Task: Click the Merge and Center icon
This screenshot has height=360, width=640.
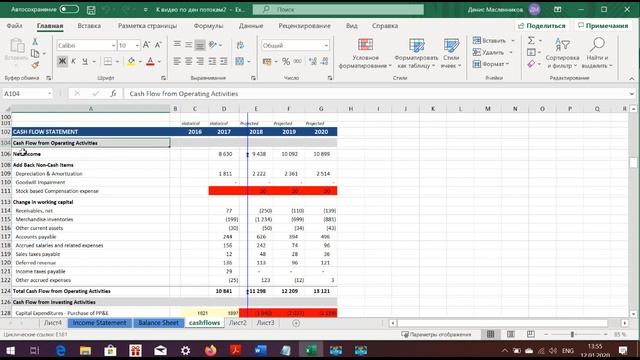Action: click(x=240, y=61)
